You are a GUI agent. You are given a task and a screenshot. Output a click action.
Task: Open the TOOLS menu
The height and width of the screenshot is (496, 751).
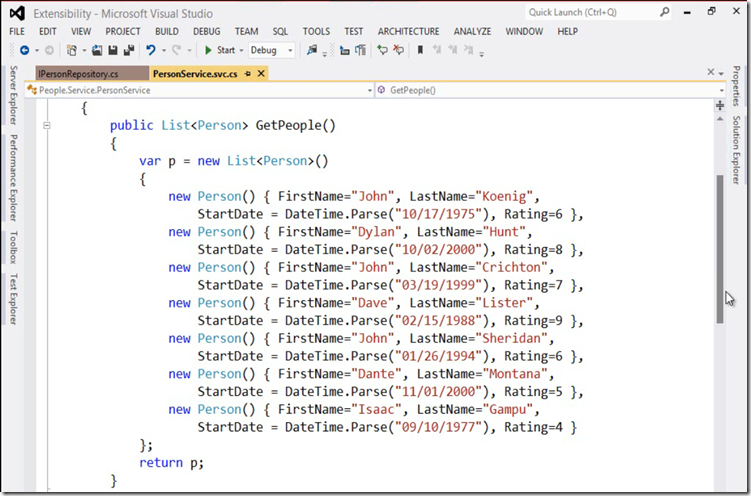[316, 32]
